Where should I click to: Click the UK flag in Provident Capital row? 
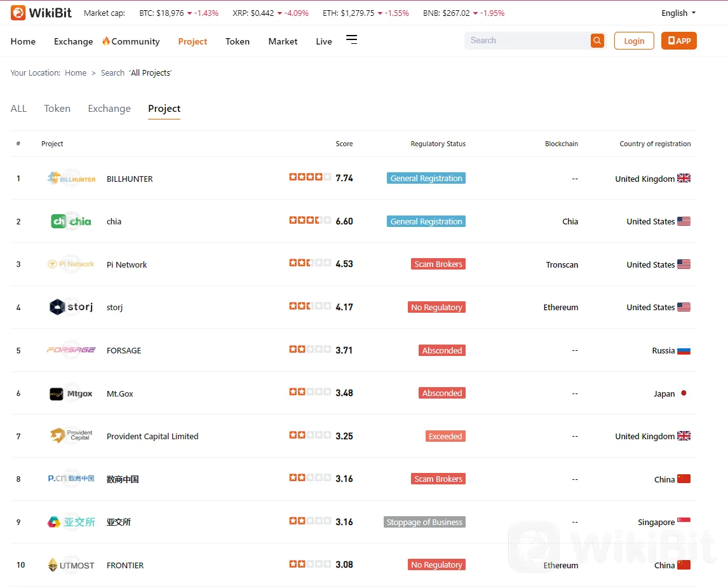[x=684, y=435]
